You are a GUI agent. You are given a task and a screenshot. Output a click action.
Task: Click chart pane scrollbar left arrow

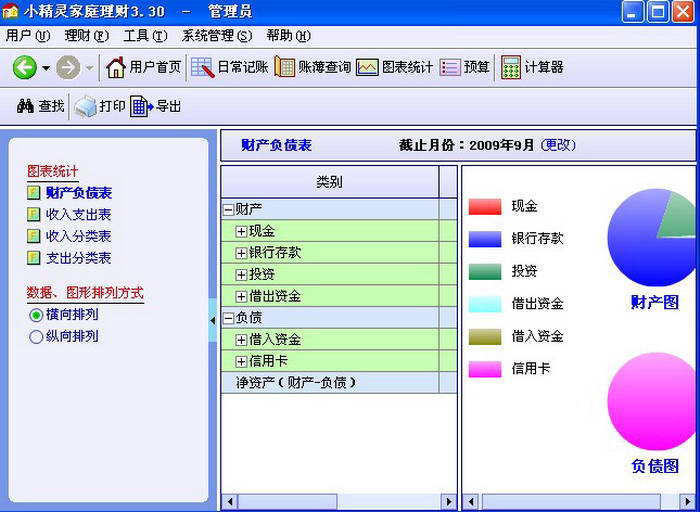tap(471, 502)
